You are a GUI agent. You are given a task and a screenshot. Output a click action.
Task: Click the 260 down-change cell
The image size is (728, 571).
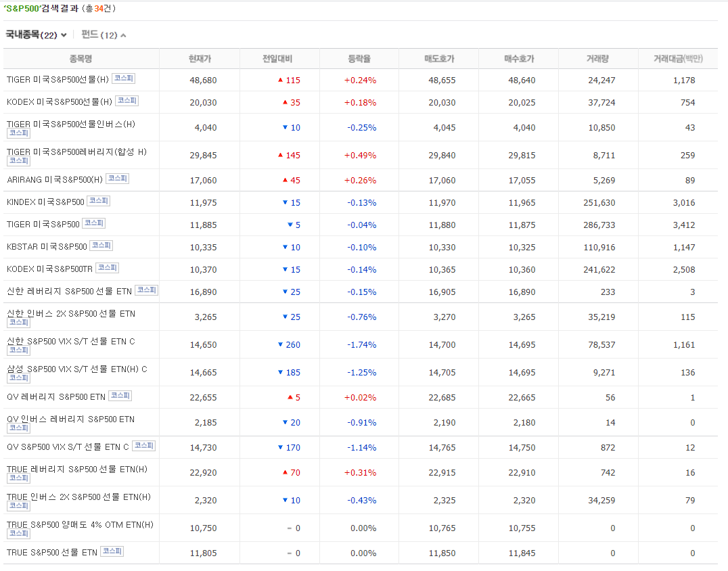point(289,345)
